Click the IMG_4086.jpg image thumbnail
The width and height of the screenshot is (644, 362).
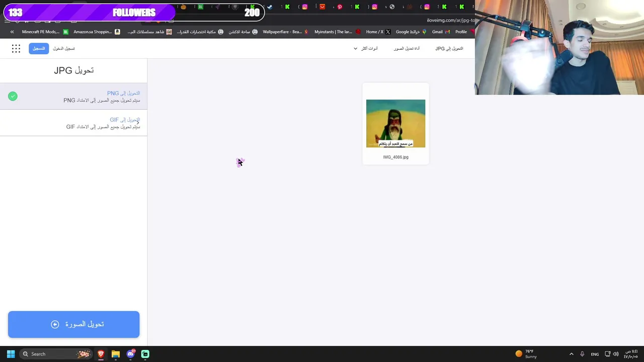click(x=395, y=123)
